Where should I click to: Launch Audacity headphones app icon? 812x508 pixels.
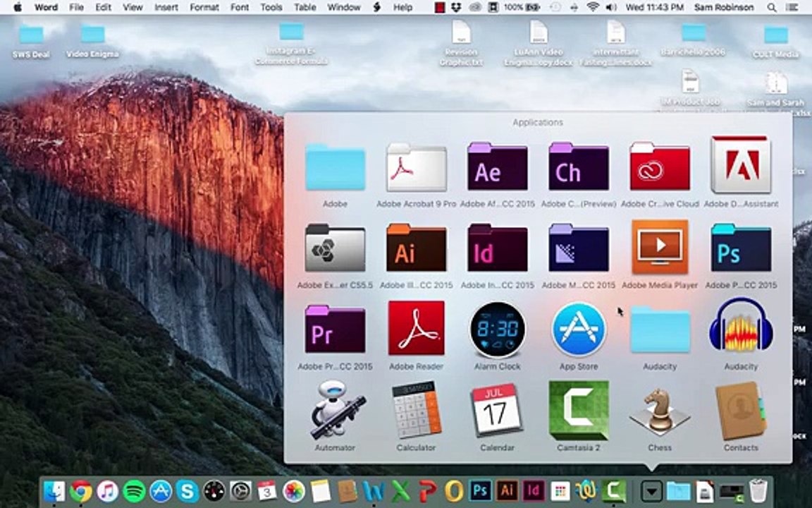[740, 329]
